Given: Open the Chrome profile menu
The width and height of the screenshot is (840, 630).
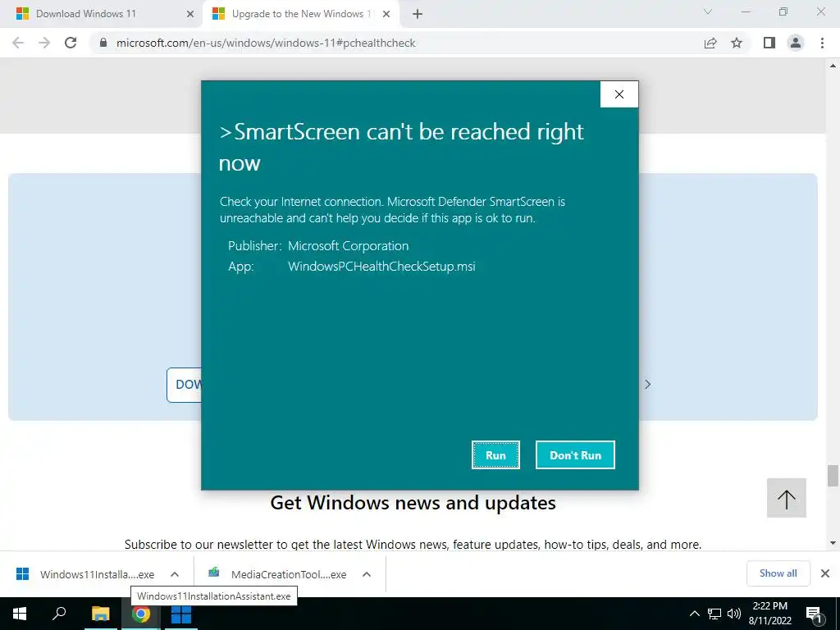Looking at the screenshot, I should 796,43.
